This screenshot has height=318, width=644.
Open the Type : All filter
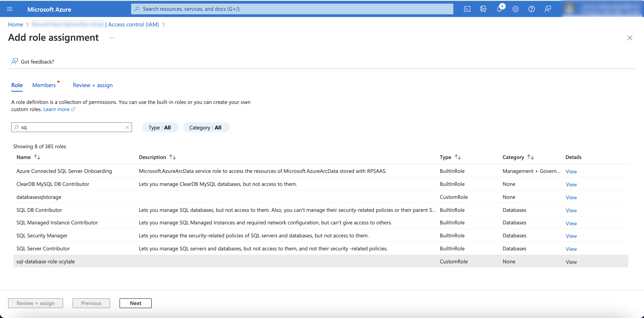click(160, 127)
